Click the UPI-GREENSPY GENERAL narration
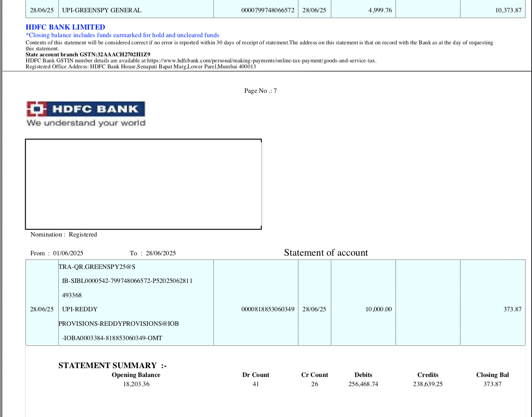The width and height of the screenshot is (532, 417). click(102, 10)
